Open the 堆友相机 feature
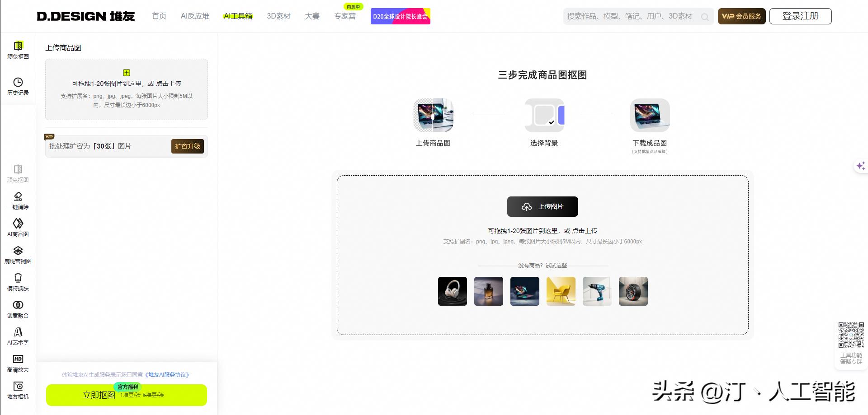 pos(18,390)
